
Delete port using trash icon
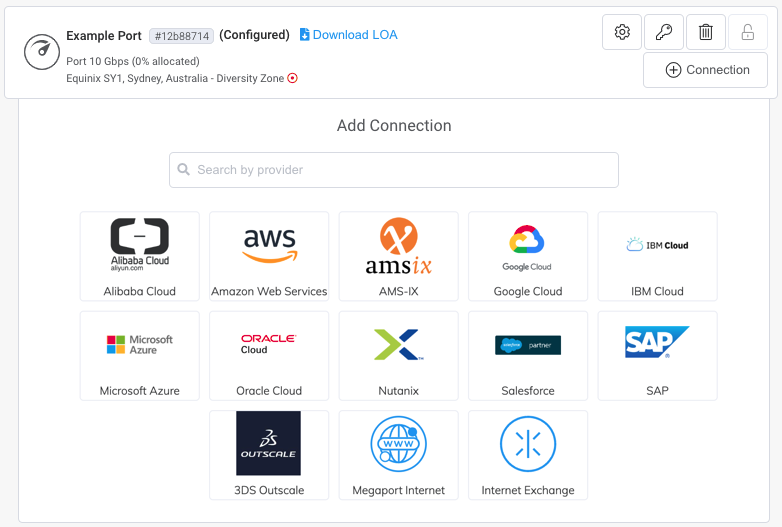706,32
